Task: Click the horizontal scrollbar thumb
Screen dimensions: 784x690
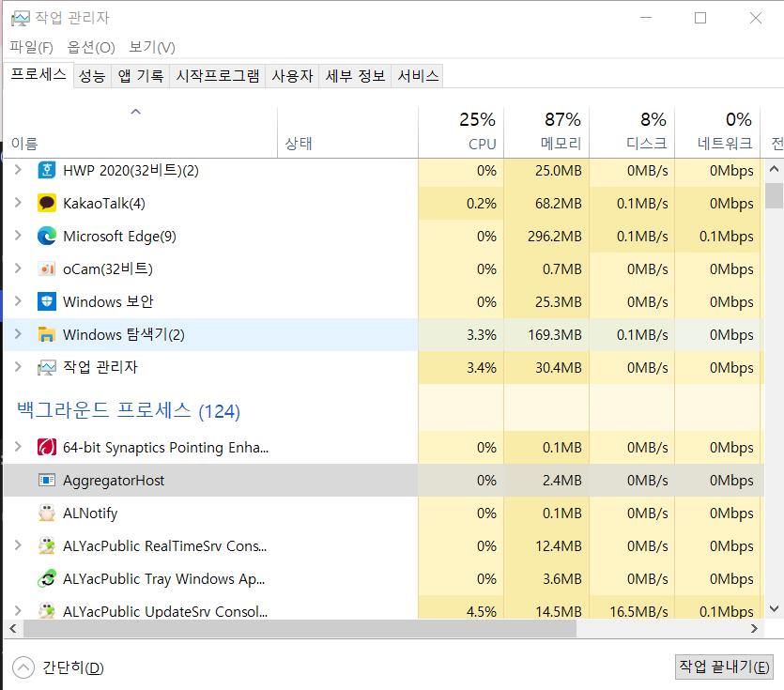Action: point(300,628)
